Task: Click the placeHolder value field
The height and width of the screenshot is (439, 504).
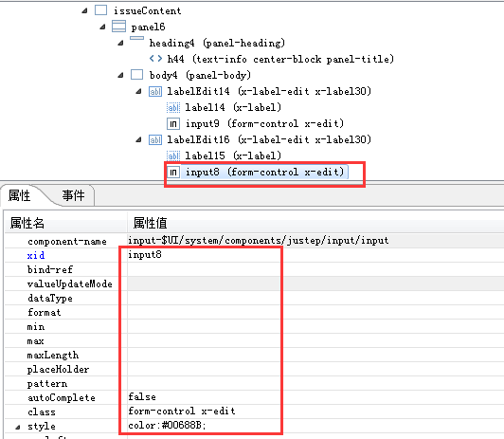Action: pyautogui.click(x=315, y=369)
